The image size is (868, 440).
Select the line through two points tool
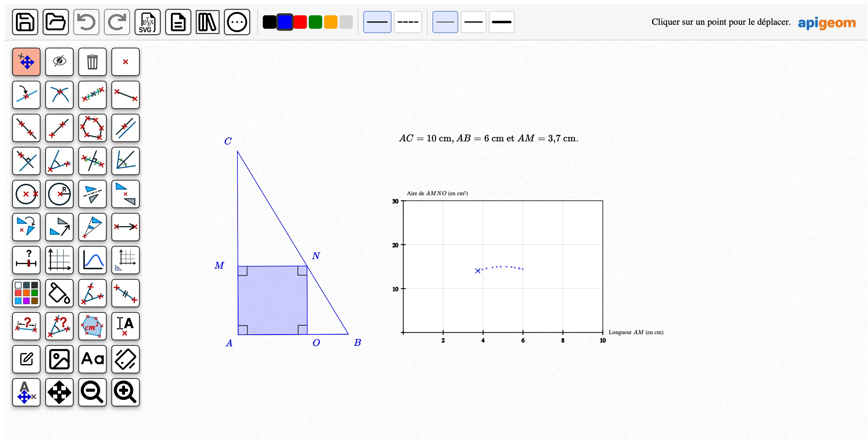click(26, 128)
